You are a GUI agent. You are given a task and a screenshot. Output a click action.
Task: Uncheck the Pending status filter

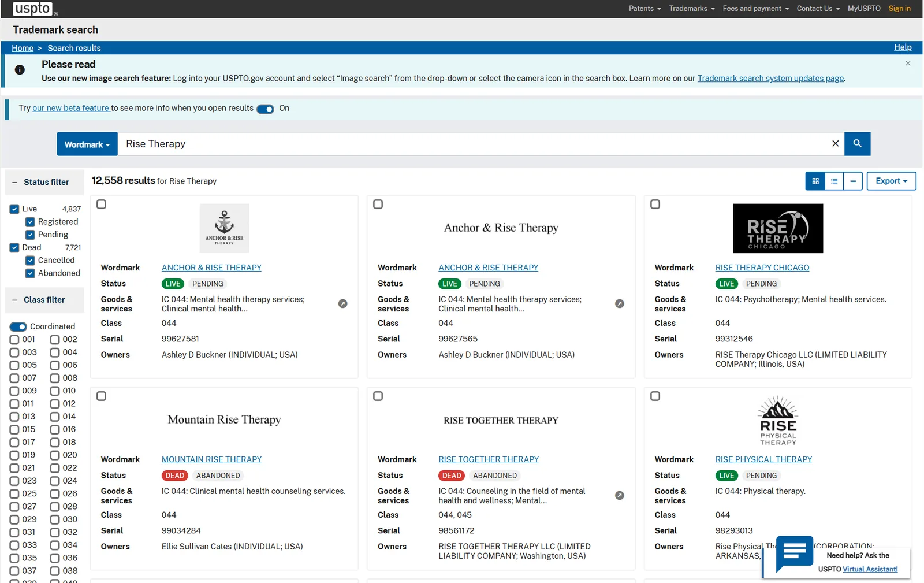click(x=30, y=235)
